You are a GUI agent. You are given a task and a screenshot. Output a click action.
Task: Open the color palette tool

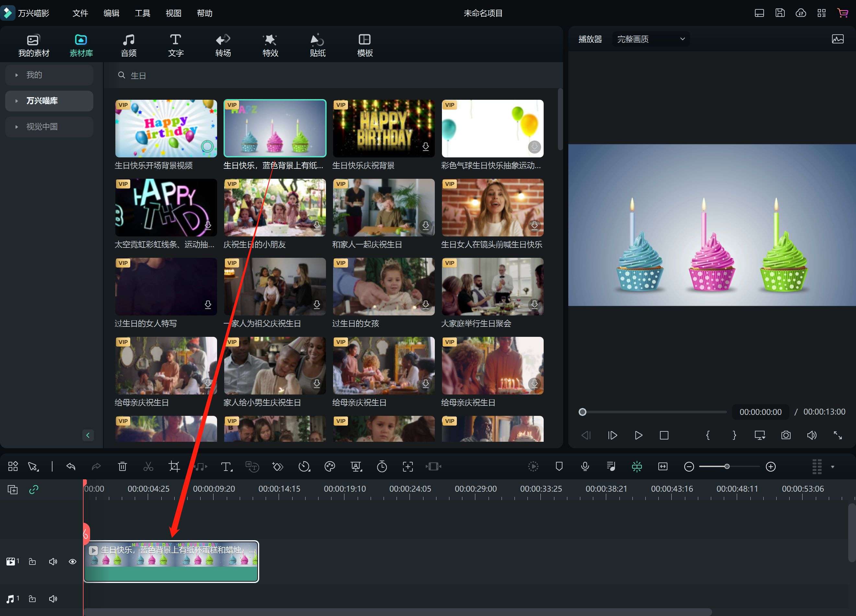click(330, 467)
